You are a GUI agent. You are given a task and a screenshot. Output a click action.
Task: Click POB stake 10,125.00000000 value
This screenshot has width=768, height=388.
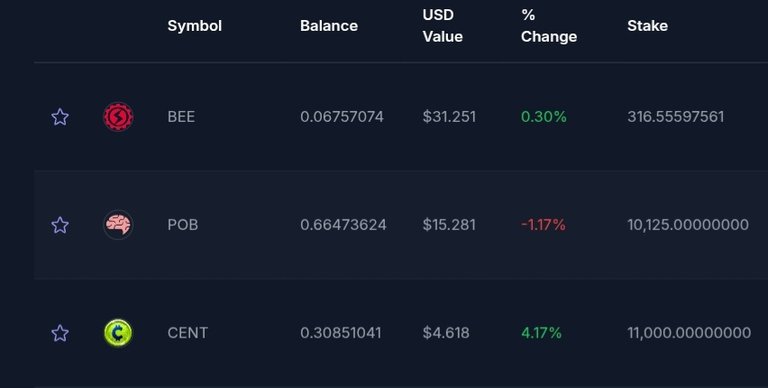click(x=688, y=225)
